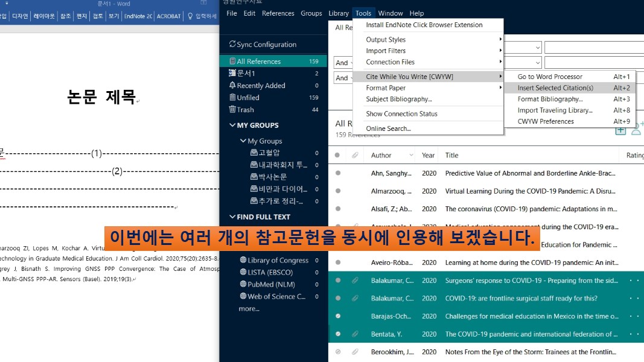Image resolution: width=644 pixels, height=362 pixels.
Task: Choose Import Traveling Library
Action: (570, 110)
